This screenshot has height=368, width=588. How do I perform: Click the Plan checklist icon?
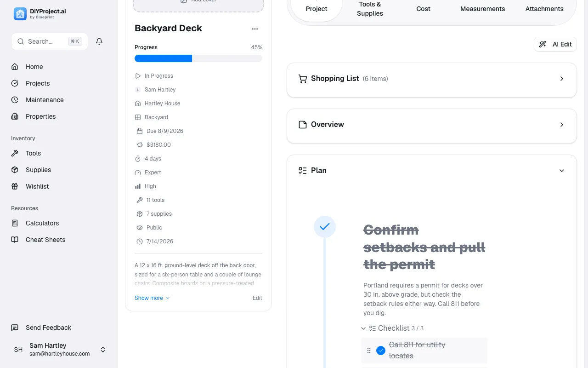[x=303, y=171]
